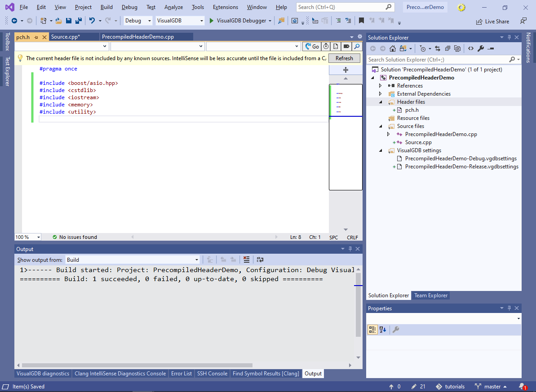Open the SSH Console tab
This screenshot has height=392, width=536.
(x=212, y=374)
